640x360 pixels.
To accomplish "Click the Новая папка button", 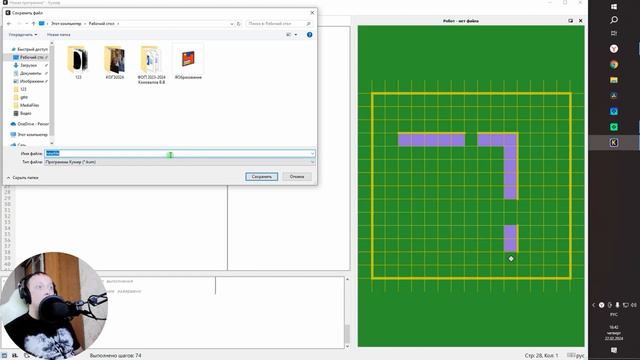I will 58,35.
